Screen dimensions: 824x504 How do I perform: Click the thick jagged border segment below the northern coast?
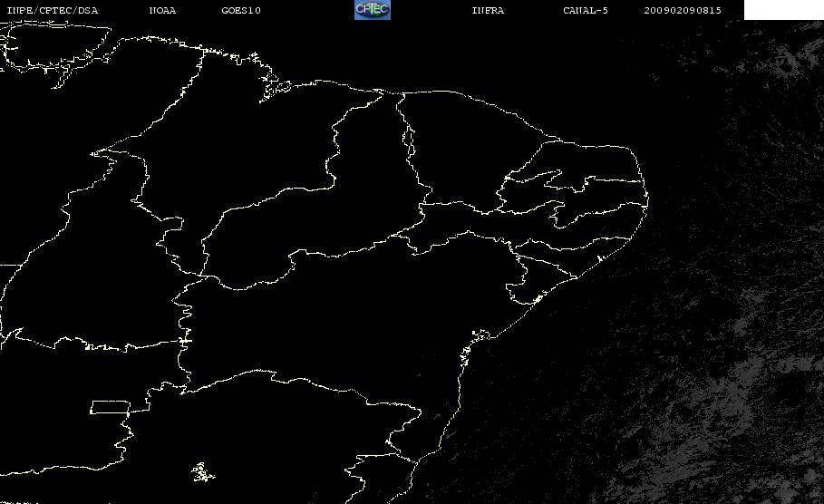tap(408, 140)
